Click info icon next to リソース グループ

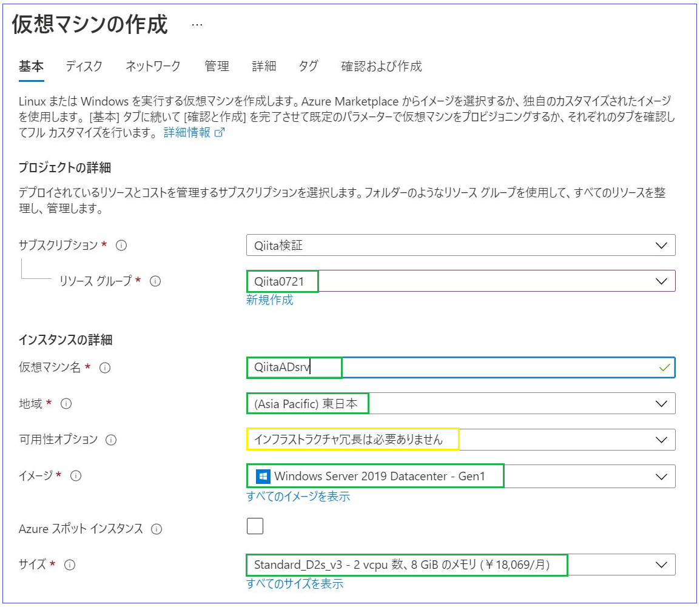[x=155, y=281]
